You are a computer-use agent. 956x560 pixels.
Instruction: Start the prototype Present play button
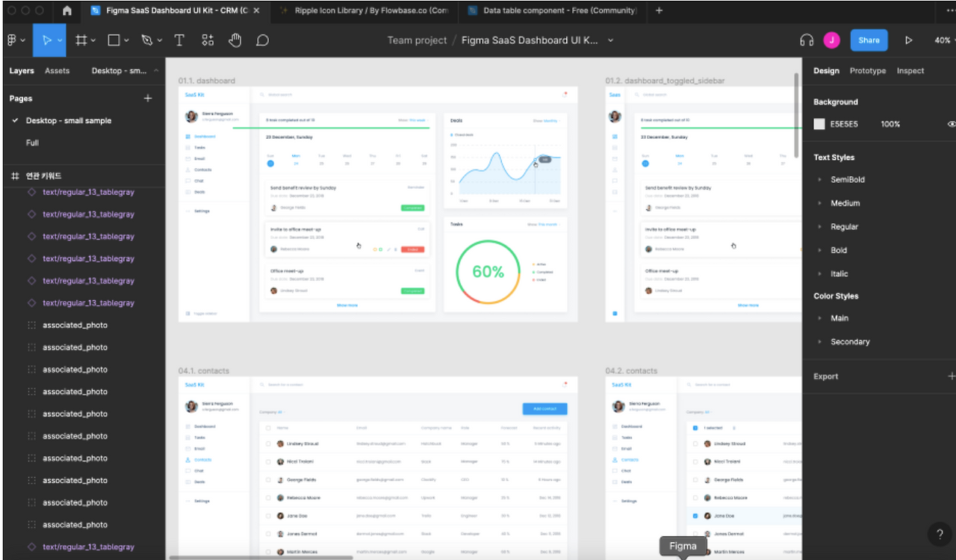[x=909, y=40]
